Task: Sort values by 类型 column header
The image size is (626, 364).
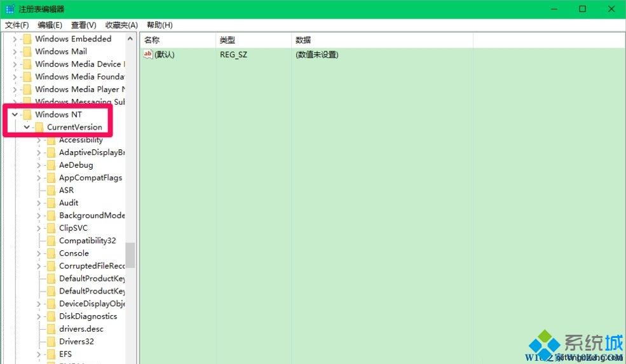Action: click(254, 40)
